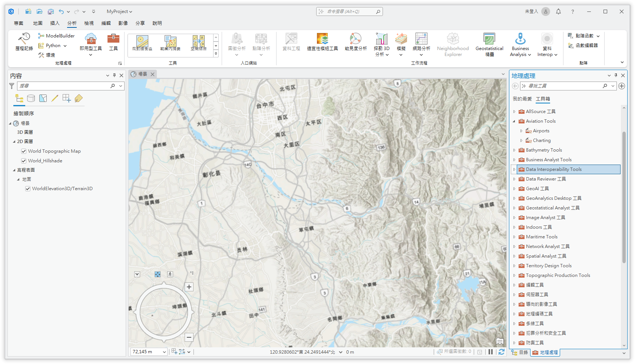Open Network Analysis (網路分析) menu
Screen dimensions: 635x364
coord(421,44)
